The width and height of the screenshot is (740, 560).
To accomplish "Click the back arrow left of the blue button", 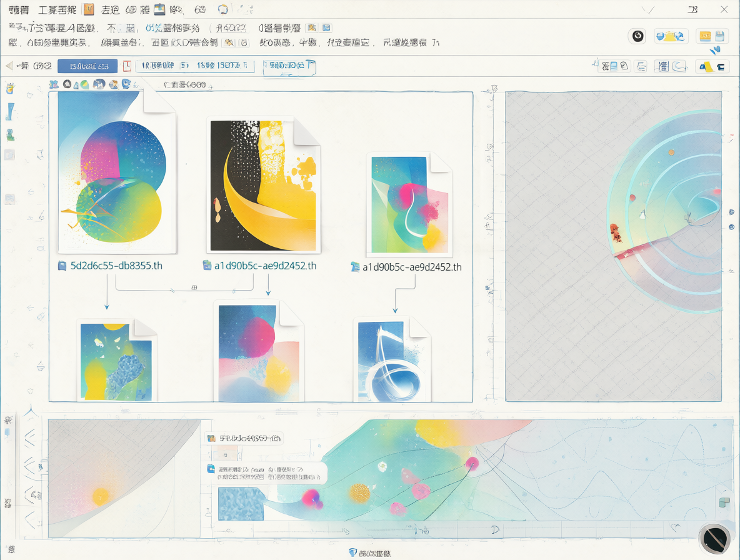I will 9,66.
